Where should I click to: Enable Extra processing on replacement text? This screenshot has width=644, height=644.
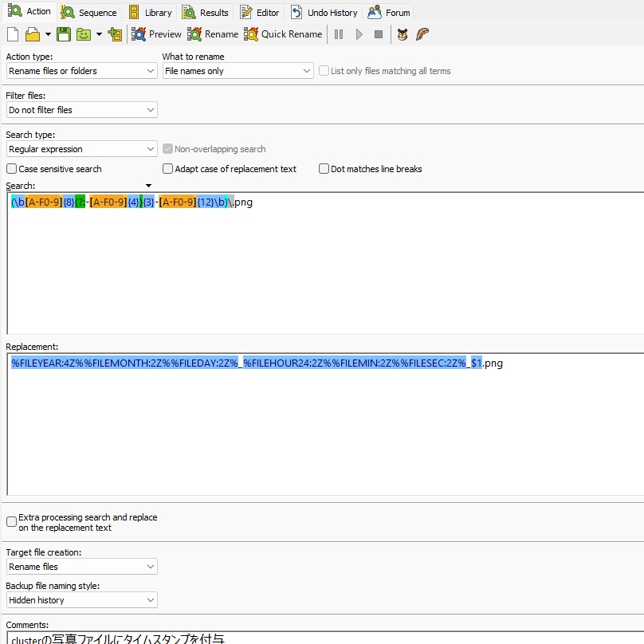pyautogui.click(x=82, y=522)
